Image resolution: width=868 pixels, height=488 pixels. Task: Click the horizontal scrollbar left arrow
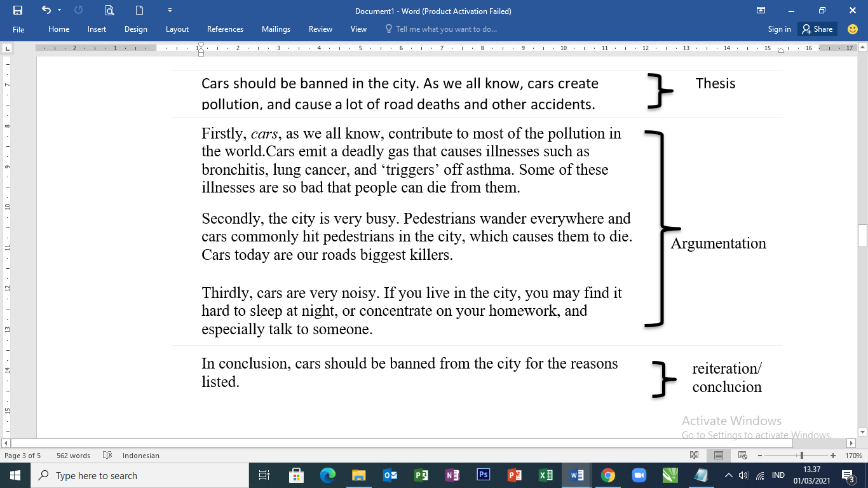click(7, 443)
